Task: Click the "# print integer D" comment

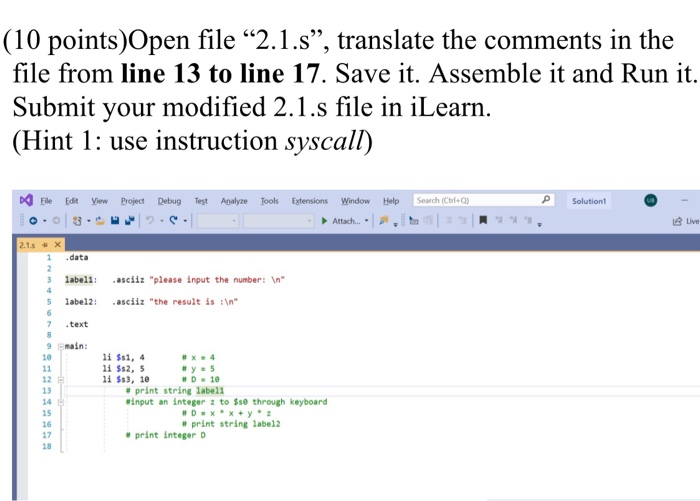Action: point(166,435)
